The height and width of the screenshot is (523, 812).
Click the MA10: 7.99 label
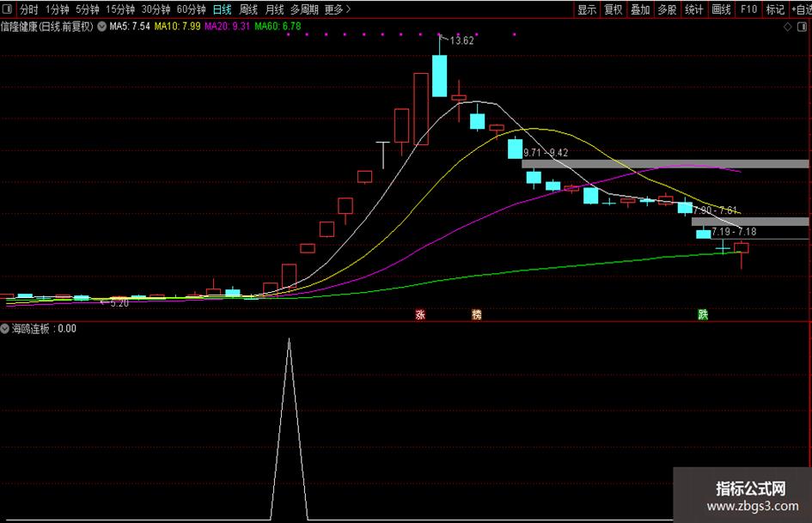point(177,27)
